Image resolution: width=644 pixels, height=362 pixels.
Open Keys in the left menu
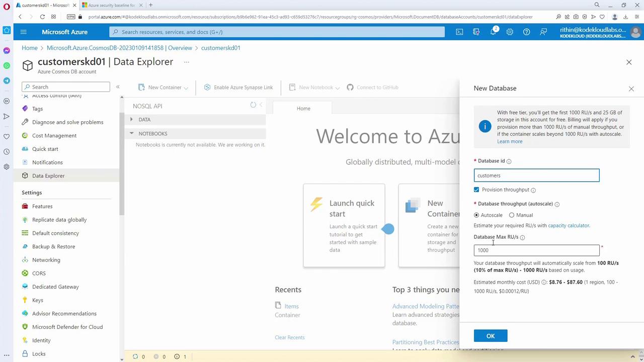click(x=38, y=300)
